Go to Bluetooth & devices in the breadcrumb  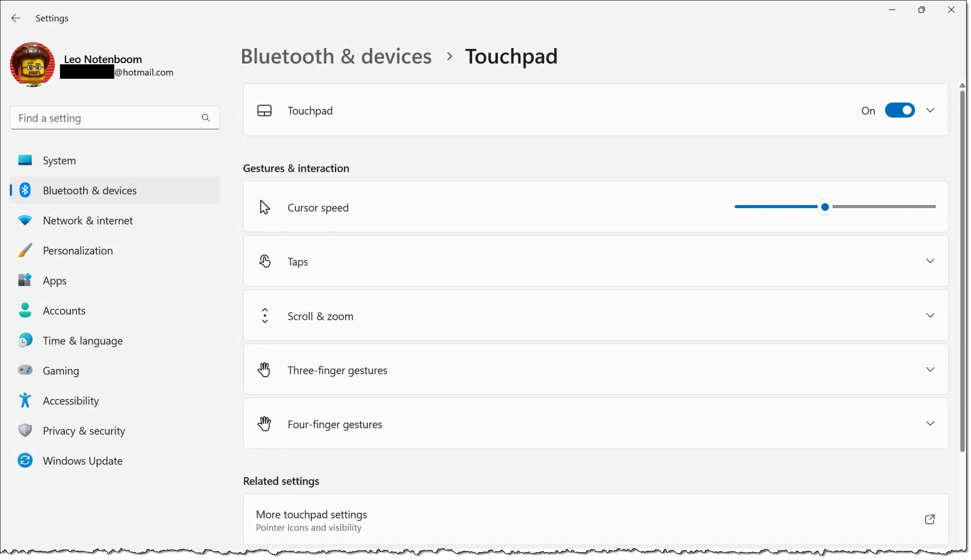336,56
